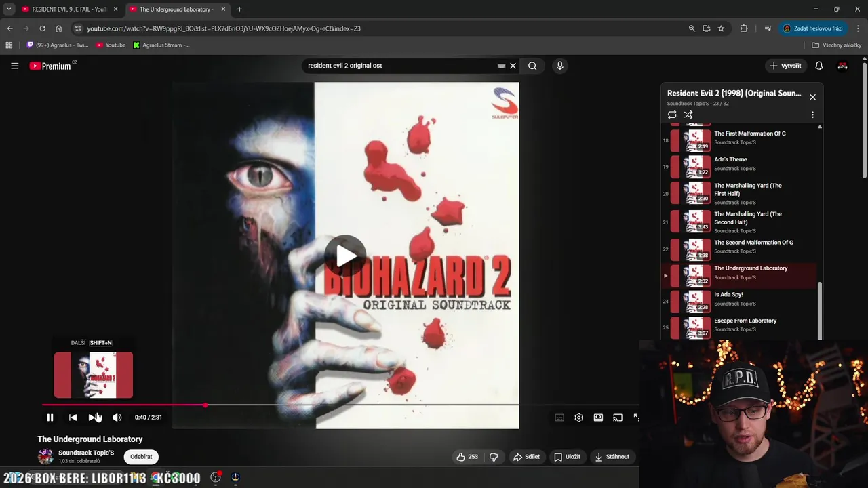Open the apps grid in the bookmarks bar
The height and width of the screenshot is (488, 868).
(x=9, y=45)
